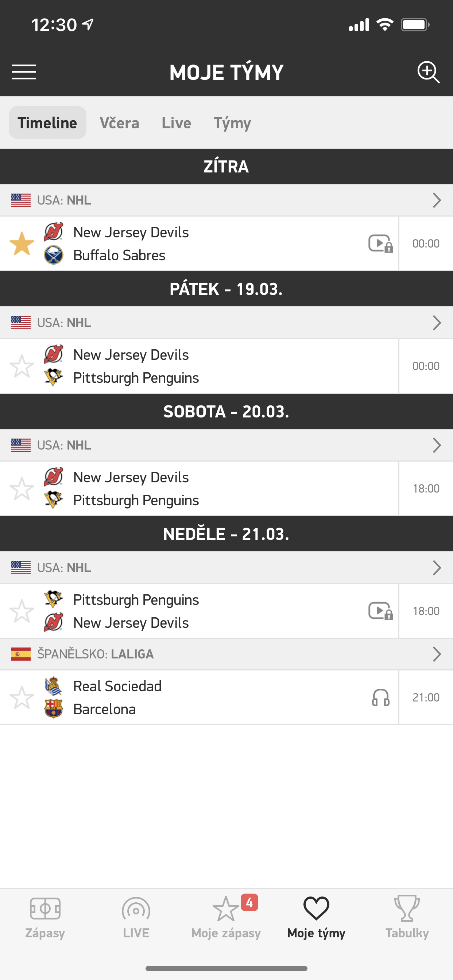Tap the audio headphones icon for Real Sociedad match

pyautogui.click(x=380, y=698)
